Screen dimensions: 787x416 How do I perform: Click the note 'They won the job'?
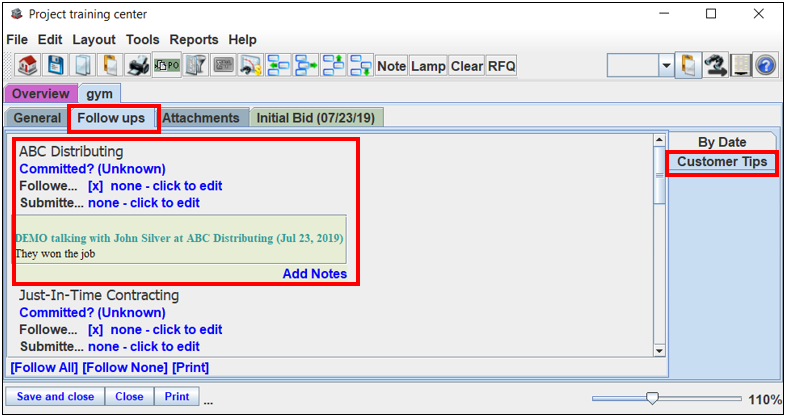pyautogui.click(x=55, y=254)
